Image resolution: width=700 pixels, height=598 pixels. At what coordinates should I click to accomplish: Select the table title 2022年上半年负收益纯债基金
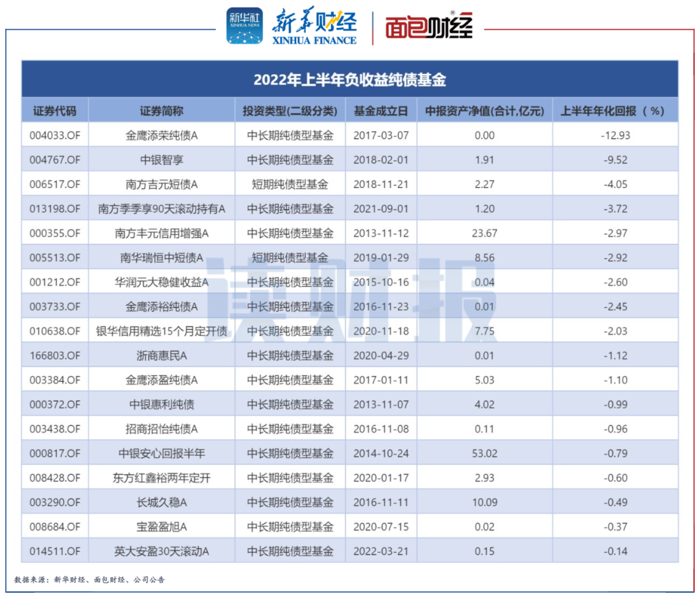pyautogui.click(x=350, y=80)
